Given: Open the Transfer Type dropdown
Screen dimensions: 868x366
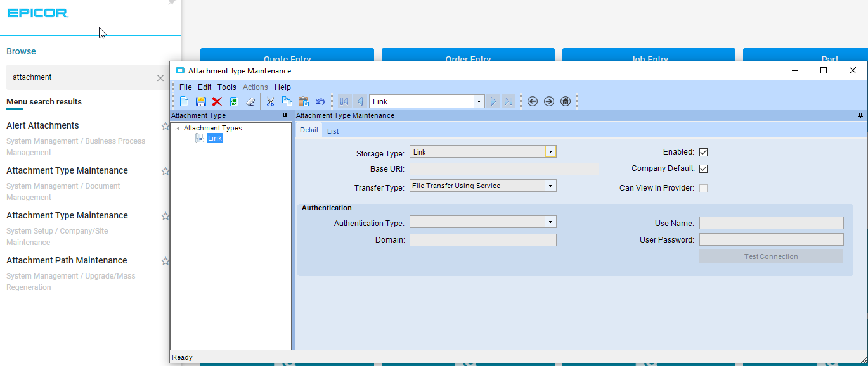Looking at the screenshot, I should point(551,186).
